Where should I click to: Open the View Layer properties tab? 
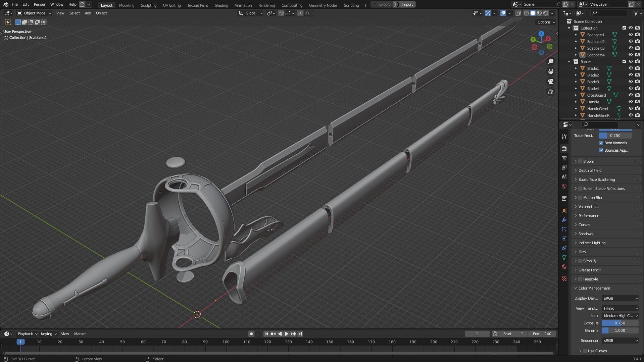click(564, 167)
